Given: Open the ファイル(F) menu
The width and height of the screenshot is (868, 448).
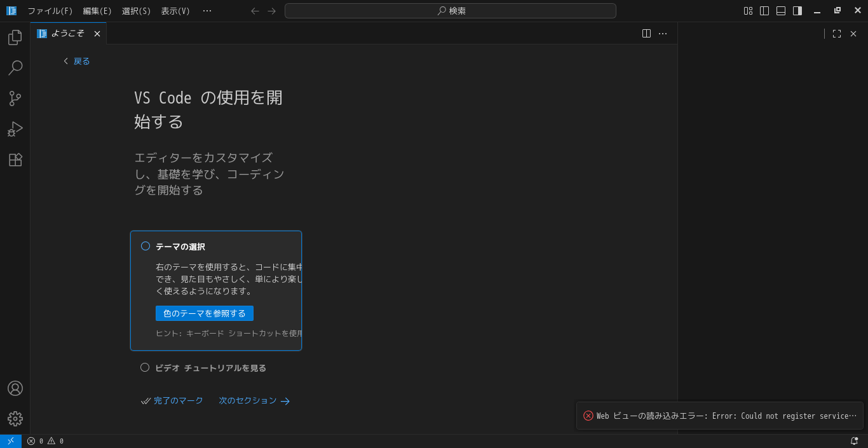Looking at the screenshot, I should (50, 11).
